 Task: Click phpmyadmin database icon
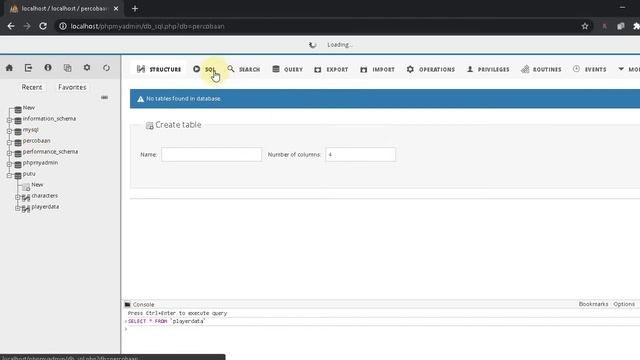pyautogui.click(x=18, y=165)
